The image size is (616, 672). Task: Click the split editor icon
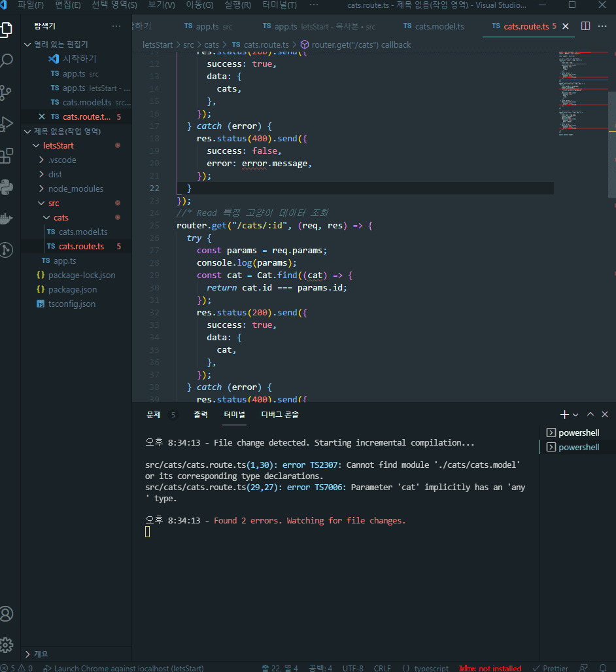point(585,26)
